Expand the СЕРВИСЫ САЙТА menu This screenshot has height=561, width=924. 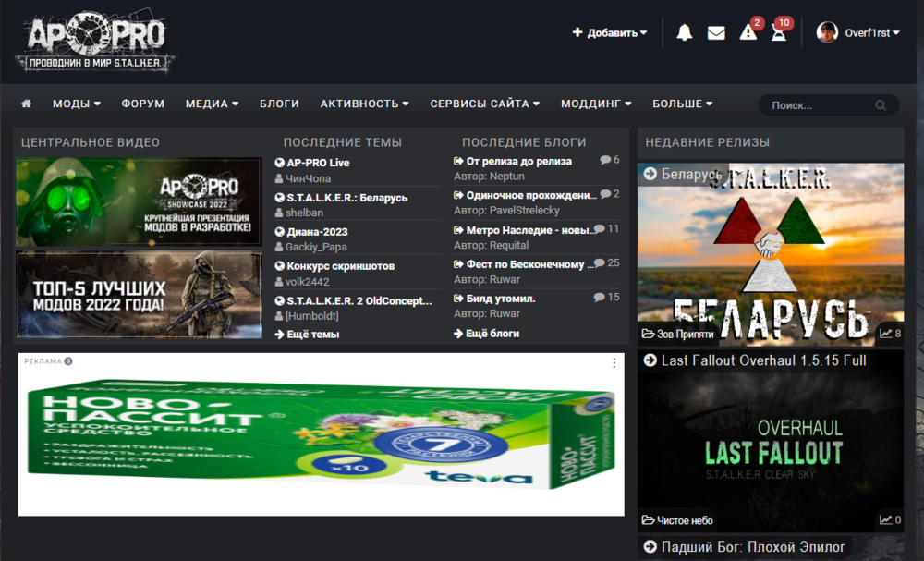click(485, 104)
